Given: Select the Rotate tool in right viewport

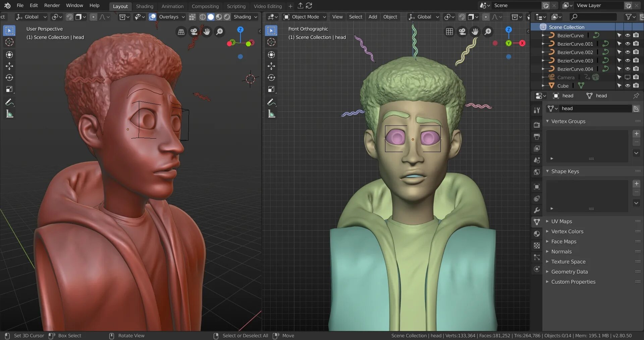Looking at the screenshot, I should [x=271, y=78].
